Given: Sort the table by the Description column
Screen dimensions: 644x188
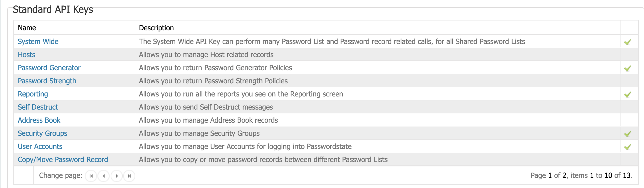Looking at the screenshot, I should (156, 28).
